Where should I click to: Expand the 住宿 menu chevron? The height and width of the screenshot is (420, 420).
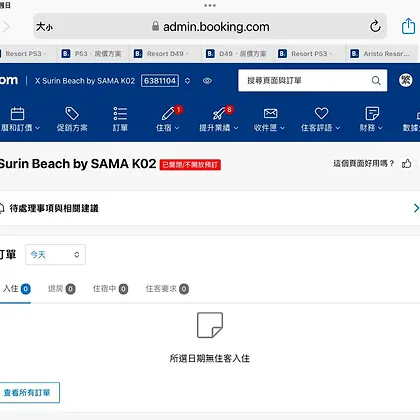[x=177, y=128]
